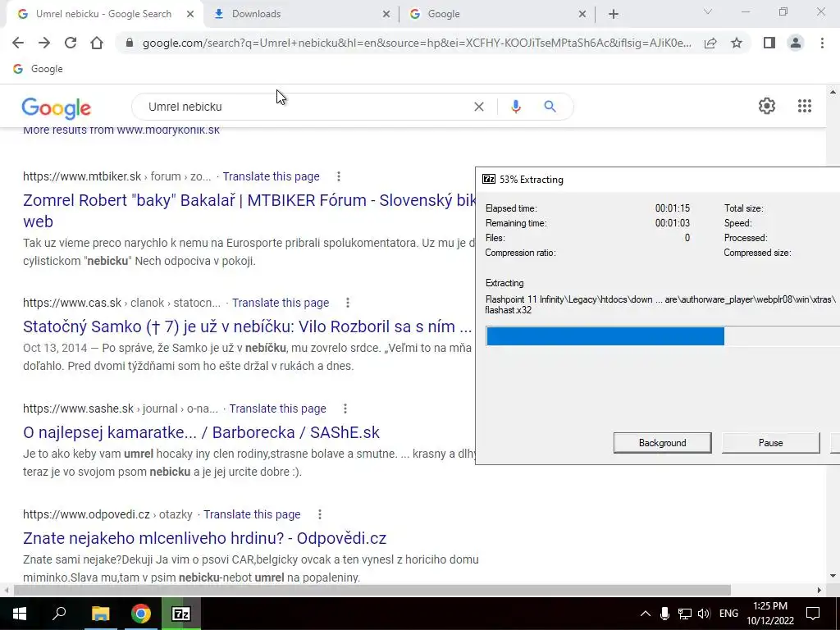Open the clock showing 1:25 PM

point(769,614)
